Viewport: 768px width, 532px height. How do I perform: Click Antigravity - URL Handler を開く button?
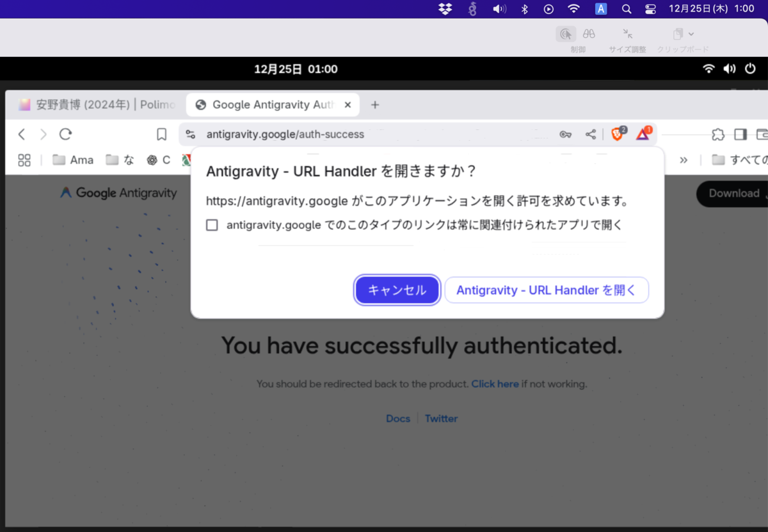point(547,290)
